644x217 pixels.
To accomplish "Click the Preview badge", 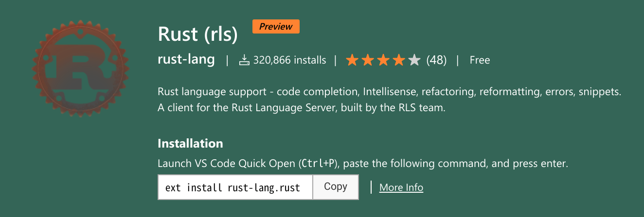I will (x=276, y=27).
